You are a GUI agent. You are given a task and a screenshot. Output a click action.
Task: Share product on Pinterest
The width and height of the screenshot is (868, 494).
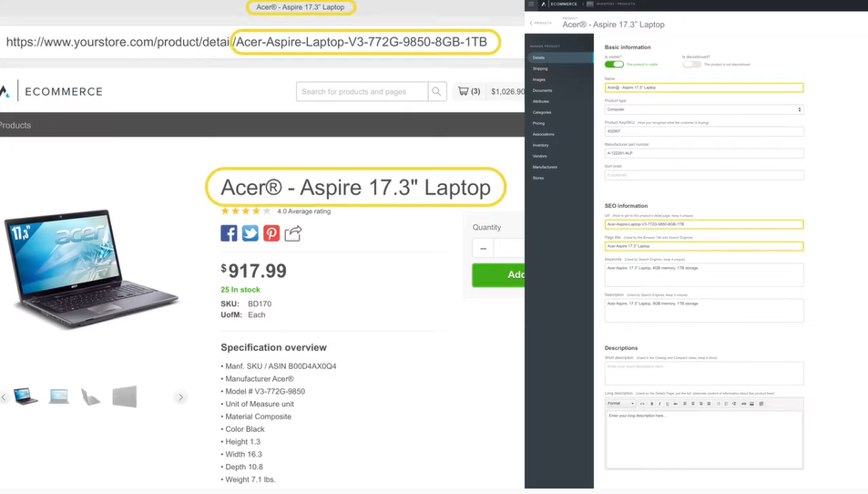coord(271,233)
